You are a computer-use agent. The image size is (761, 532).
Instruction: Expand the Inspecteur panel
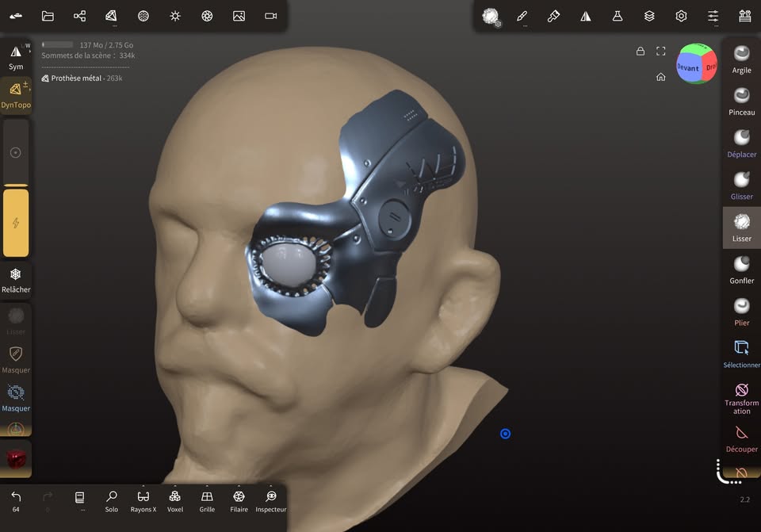tap(270, 499)
